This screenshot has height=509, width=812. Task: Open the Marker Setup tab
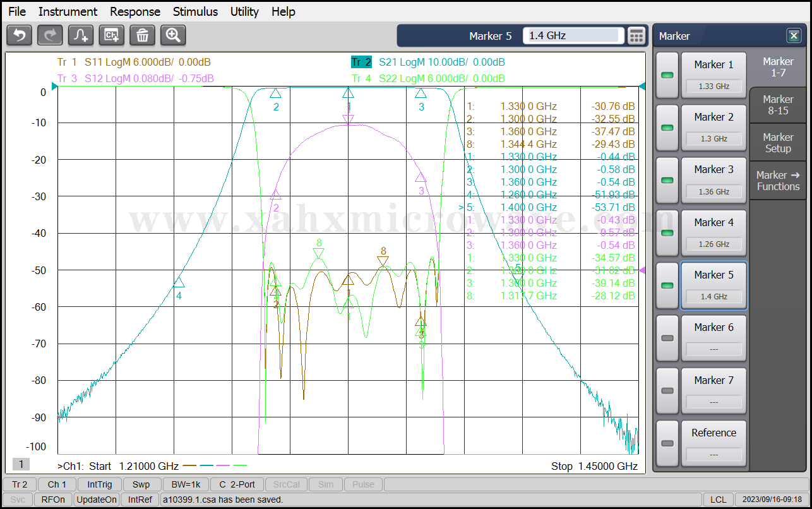tap(778, 143)
